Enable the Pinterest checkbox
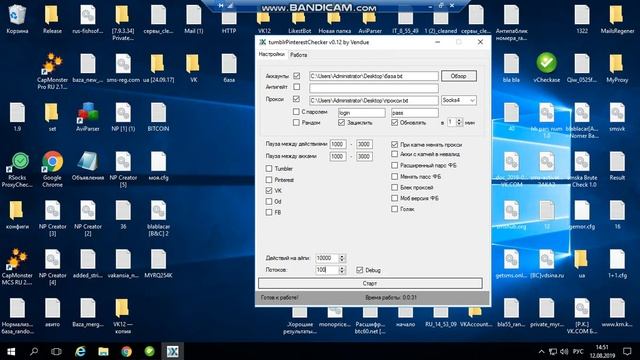Viewport: 640px width, 360px height. point(269,180)
